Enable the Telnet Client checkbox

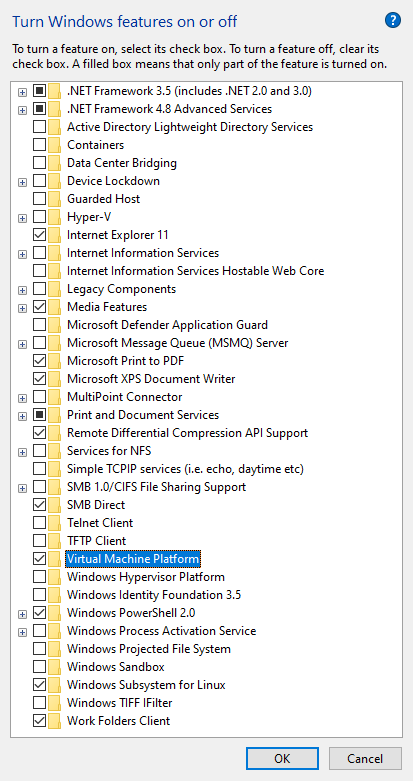(x=39, y=522)
